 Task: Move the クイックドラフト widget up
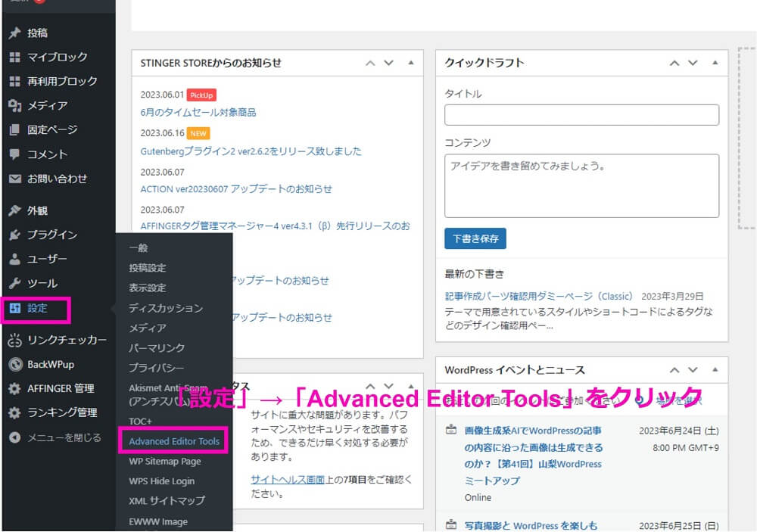[674, 64]
